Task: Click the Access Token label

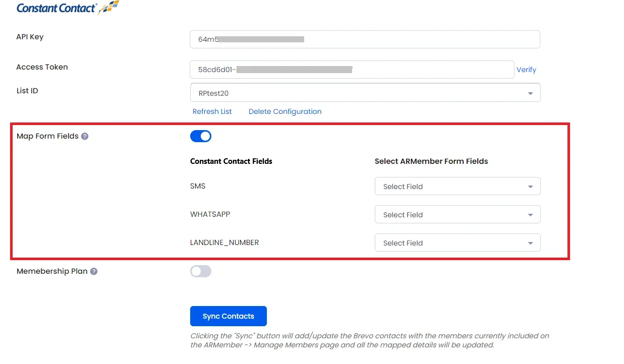Action: (42, 67)
